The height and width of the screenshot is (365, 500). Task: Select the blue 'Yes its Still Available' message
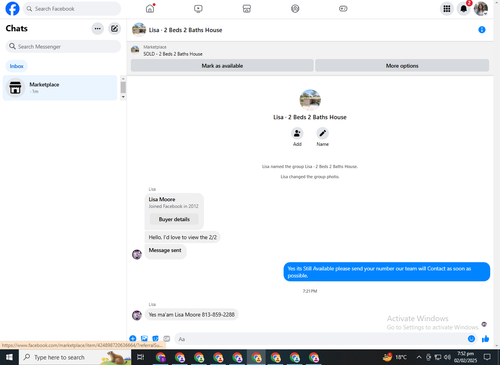coord(387,272)
